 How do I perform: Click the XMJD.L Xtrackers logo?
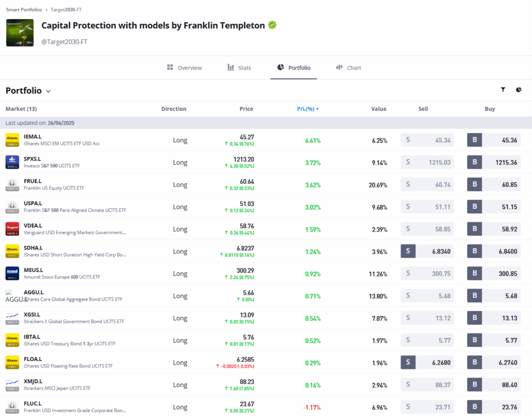(12, 385)
